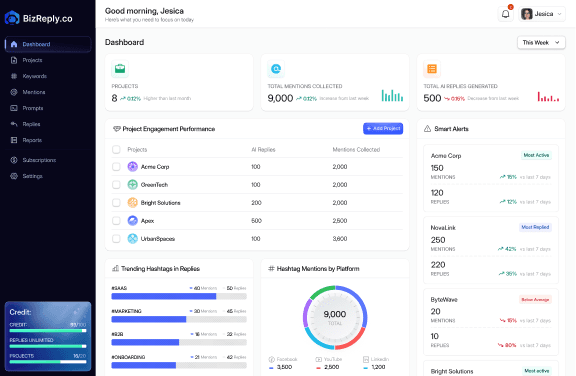Click the Total Mentions Collected @ icon
This screenshot has width=576, height=376.
tap(276, 69)
